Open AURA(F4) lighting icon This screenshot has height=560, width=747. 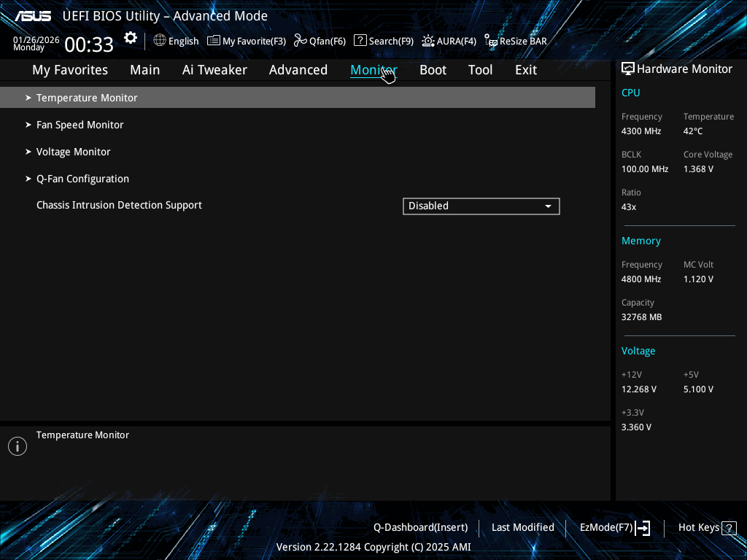(x=428, y=41)
